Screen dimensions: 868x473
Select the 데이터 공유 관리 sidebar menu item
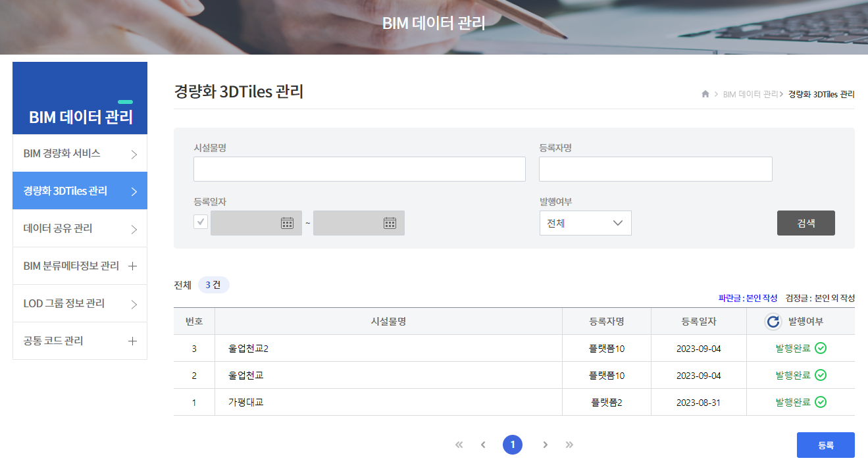[80, 228]
